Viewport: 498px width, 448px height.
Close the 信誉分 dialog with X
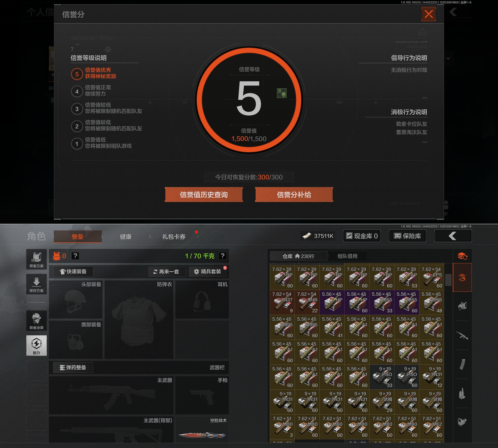[428, 14]
